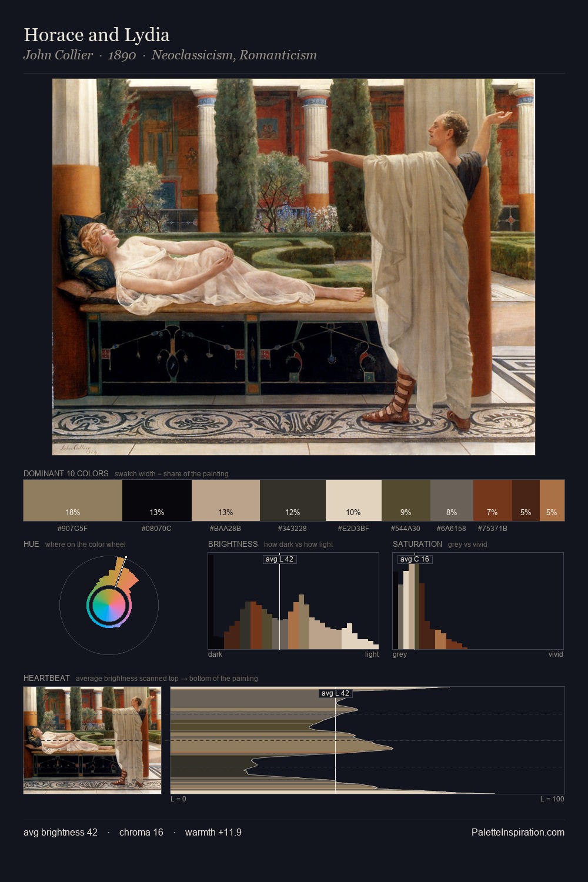Click the 'L = 0' heartbeat axis label
This screenshot has width=588, height=882.
pyautogui.click(x=178, y=799)
